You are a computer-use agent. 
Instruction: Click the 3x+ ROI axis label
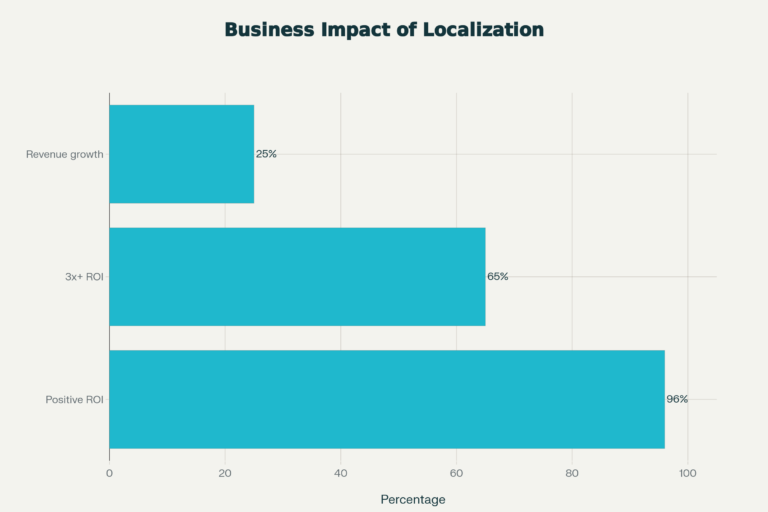(84, 277)
